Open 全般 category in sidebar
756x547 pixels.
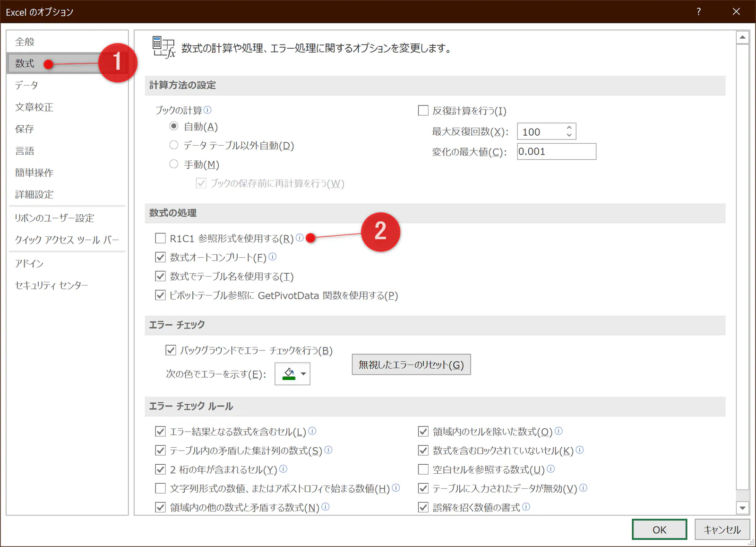68,42
